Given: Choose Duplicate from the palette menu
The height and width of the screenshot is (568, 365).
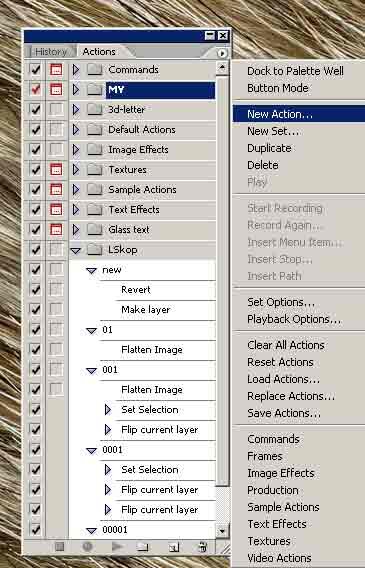Looking at the screenshot, I should coord(299,148).
